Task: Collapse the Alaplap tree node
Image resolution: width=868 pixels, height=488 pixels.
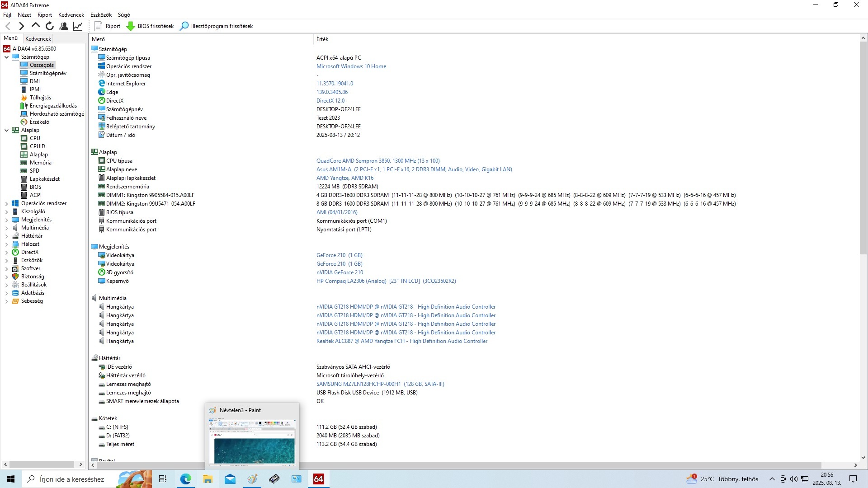Action: pyautogui.click(x=7, y=130)
